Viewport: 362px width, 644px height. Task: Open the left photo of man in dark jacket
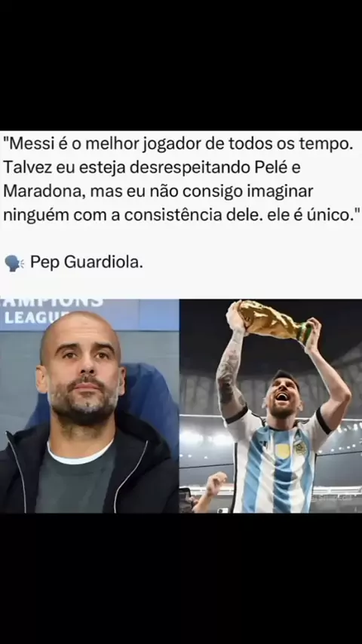click(x=89, y=406)
